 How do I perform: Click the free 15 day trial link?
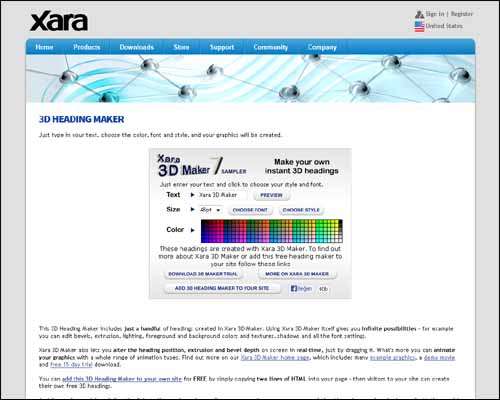click(x=71, y=365)
